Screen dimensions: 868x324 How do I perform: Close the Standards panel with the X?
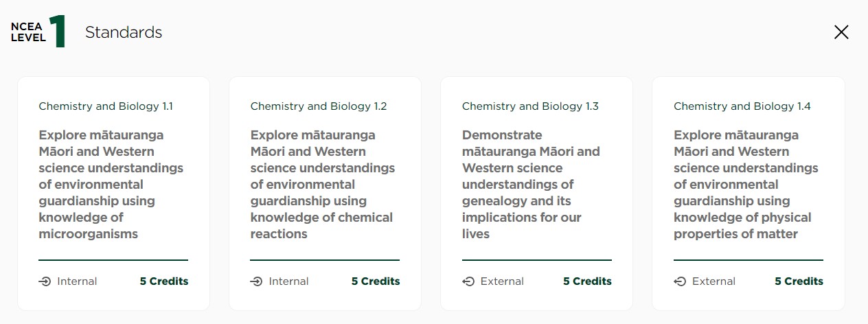(x=841, y=32)
